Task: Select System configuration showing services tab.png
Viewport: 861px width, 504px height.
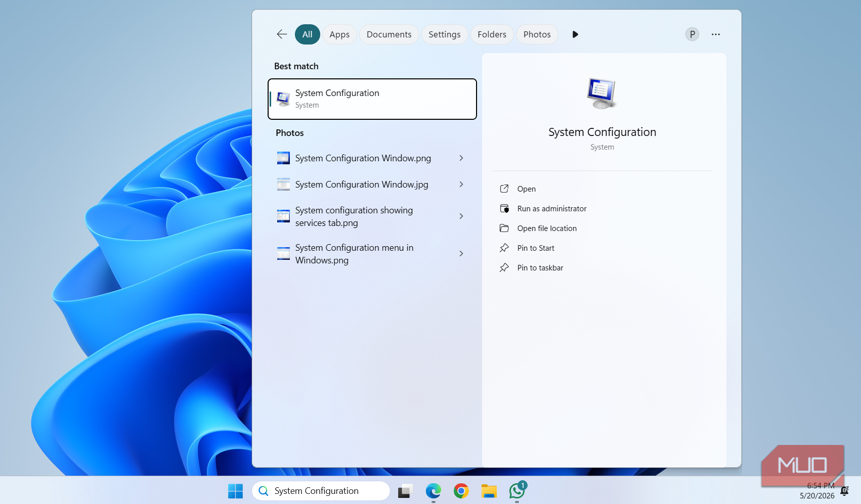Action: click(x=372, y=216)
